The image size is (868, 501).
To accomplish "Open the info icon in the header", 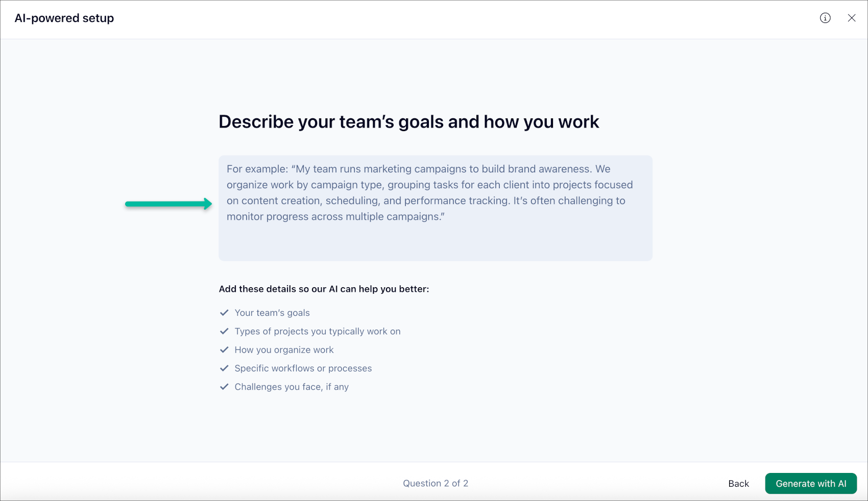I will coord(825,18).
